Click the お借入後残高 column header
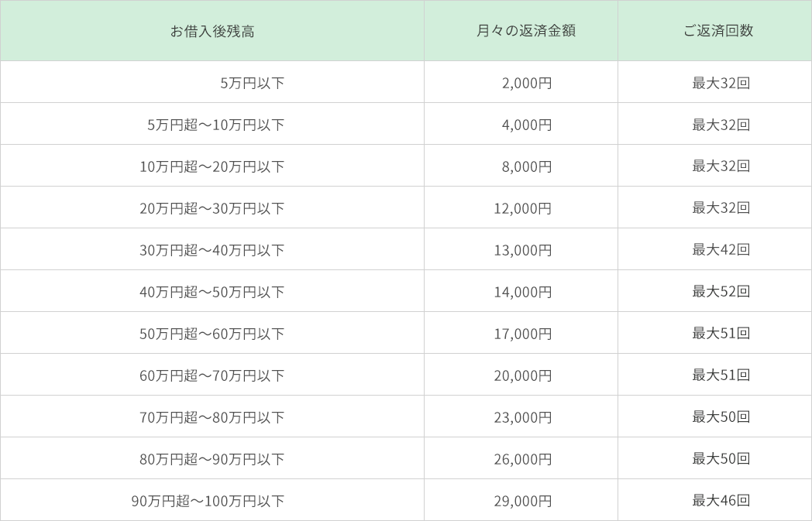 212,31
